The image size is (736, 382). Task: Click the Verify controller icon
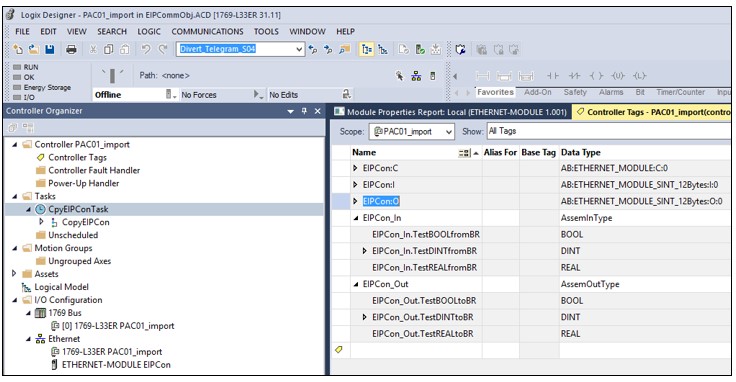coord(421,49)
